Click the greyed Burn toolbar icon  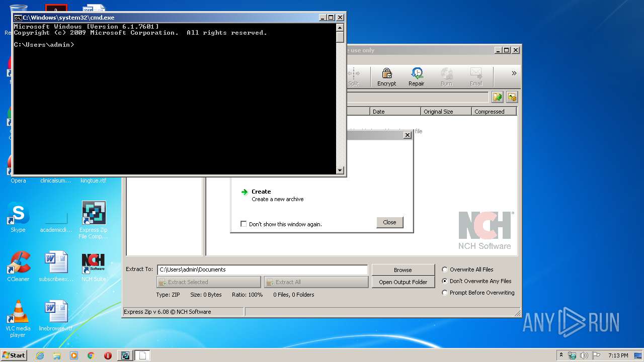point(446,77)
